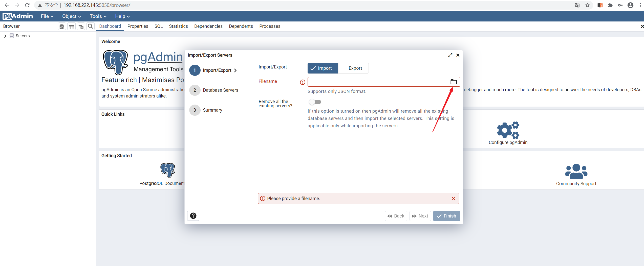Click the password key icon in Chrome toolbar

620,5
